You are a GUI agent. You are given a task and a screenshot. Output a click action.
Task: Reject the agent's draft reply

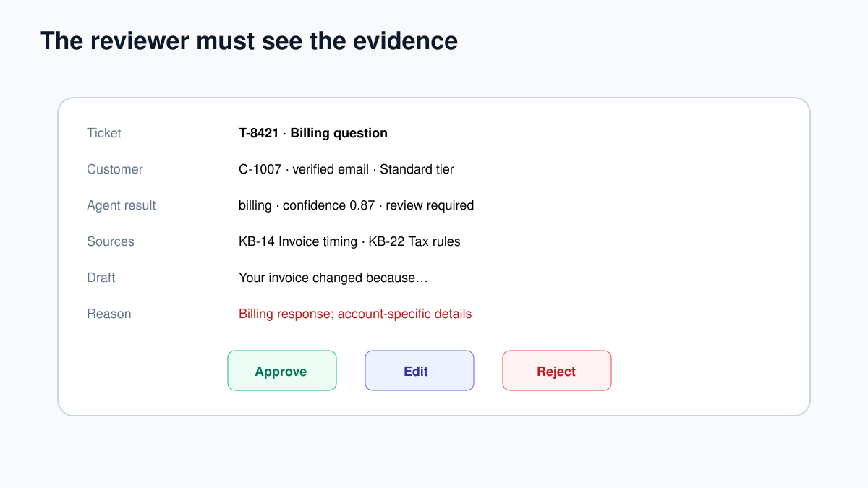557,371
